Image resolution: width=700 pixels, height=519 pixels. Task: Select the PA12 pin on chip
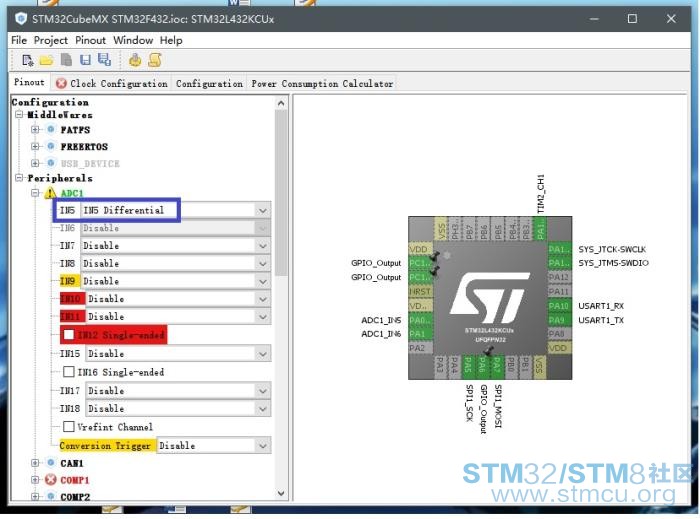[x=558, y=277]
